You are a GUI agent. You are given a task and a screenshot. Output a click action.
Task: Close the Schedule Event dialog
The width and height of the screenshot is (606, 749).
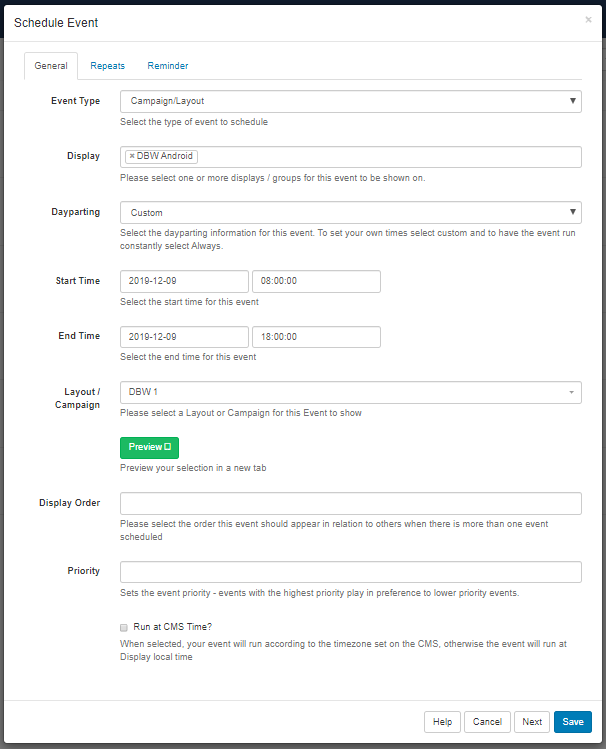click(x=588, y=20)
